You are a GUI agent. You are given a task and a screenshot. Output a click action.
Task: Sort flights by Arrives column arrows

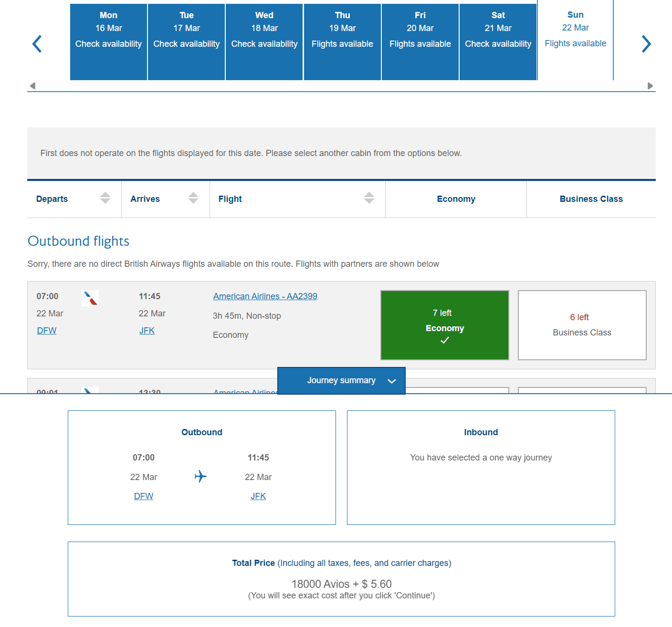[193, 198]
